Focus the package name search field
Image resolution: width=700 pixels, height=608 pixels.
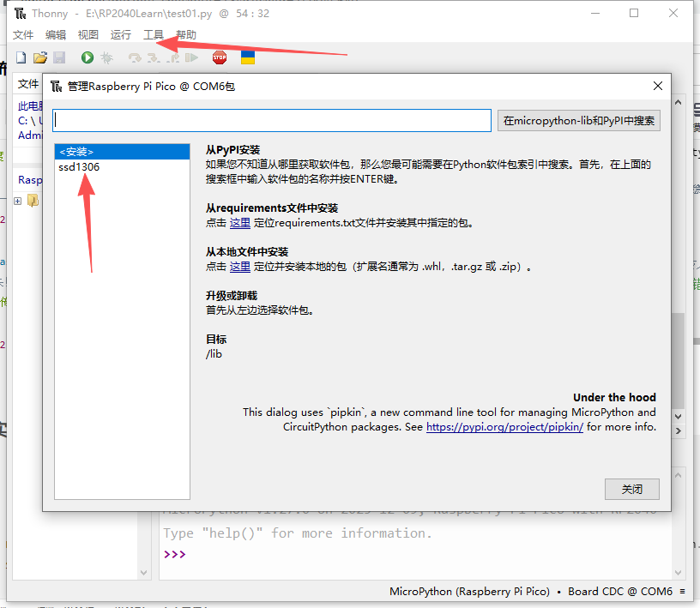[x=272, y=121]
